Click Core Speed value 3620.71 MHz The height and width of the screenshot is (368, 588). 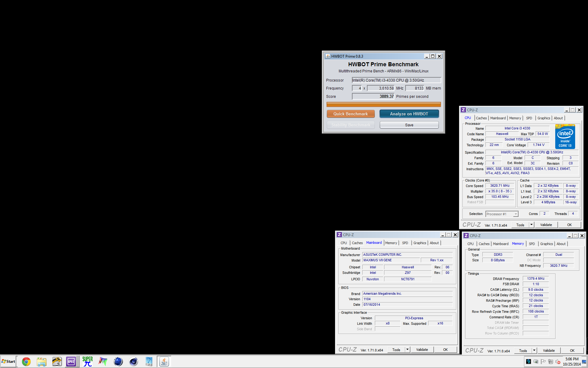coord(500,186)
